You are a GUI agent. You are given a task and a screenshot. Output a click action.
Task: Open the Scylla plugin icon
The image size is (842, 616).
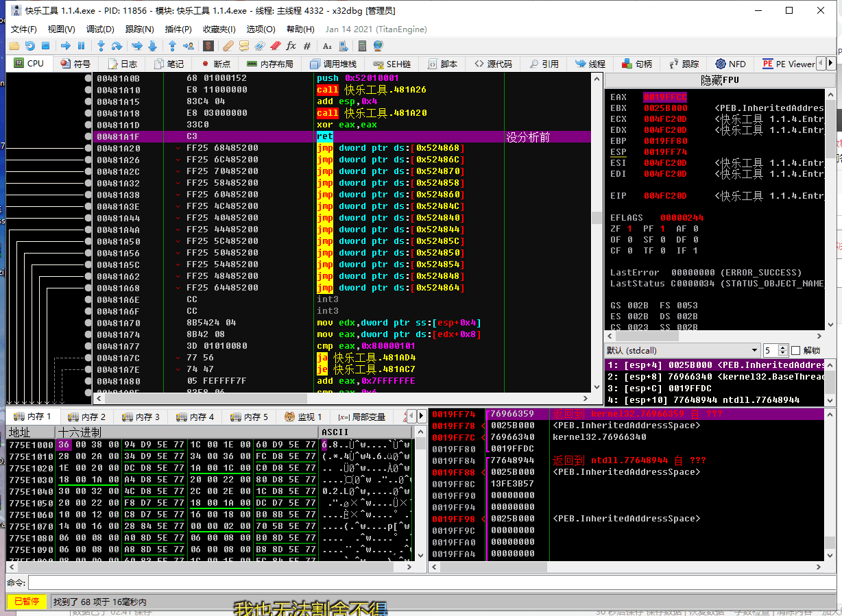pyautogui.click(x=208, y=46)
